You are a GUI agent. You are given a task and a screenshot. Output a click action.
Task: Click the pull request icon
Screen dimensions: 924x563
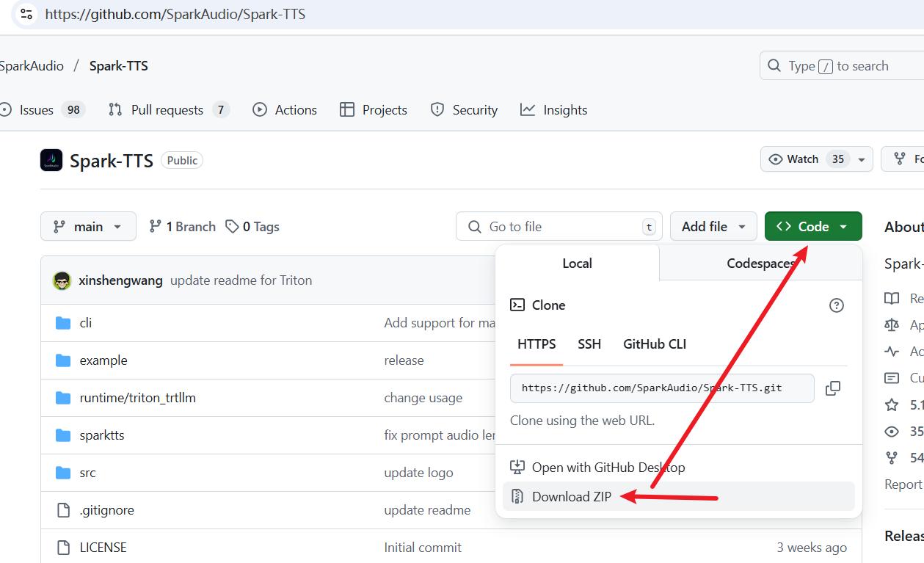115,110
